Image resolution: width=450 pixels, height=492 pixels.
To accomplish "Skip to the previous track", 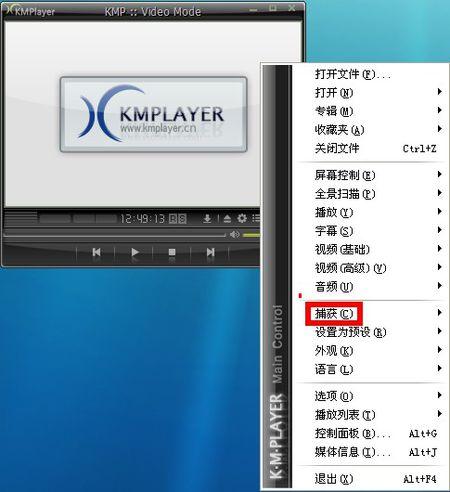I will pos(96,252).
